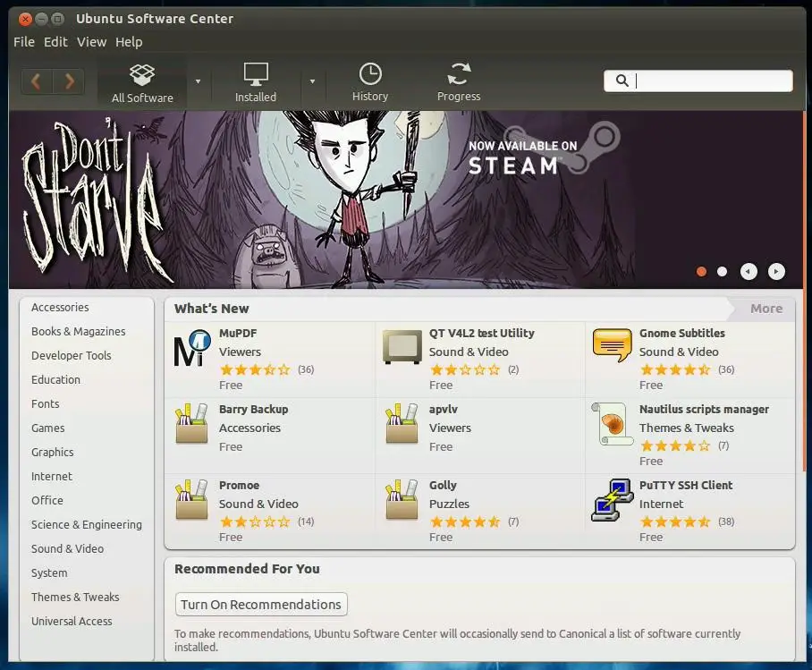Open the Themes & Tweaks category in sidebar

pyautogui.click(x=75, y=597)
